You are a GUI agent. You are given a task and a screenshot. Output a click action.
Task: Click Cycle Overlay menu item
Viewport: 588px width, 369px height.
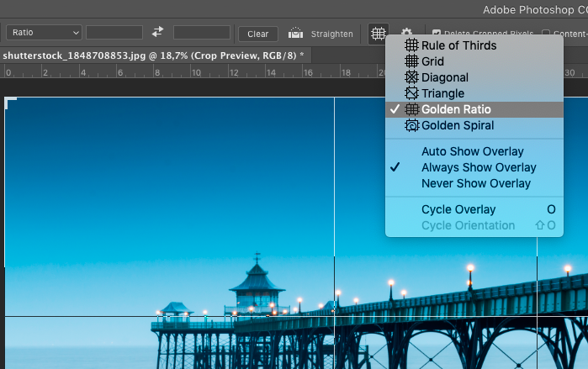coord(458,209)
